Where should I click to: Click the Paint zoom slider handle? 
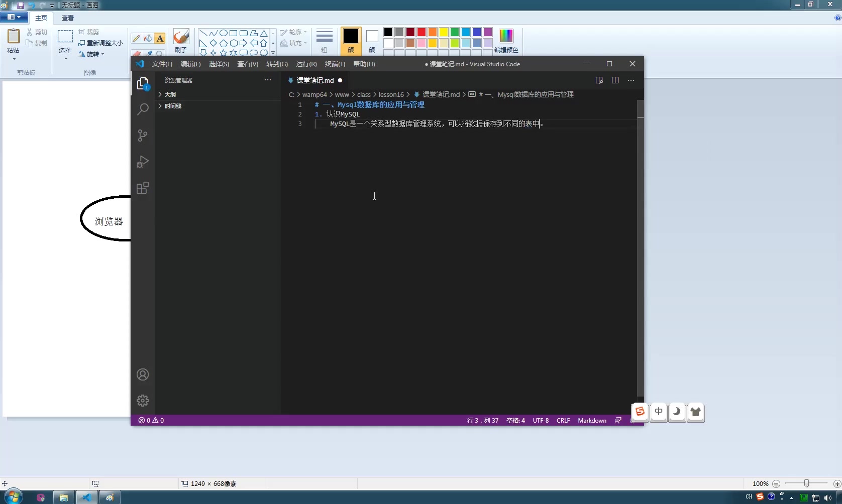[806, 483]
